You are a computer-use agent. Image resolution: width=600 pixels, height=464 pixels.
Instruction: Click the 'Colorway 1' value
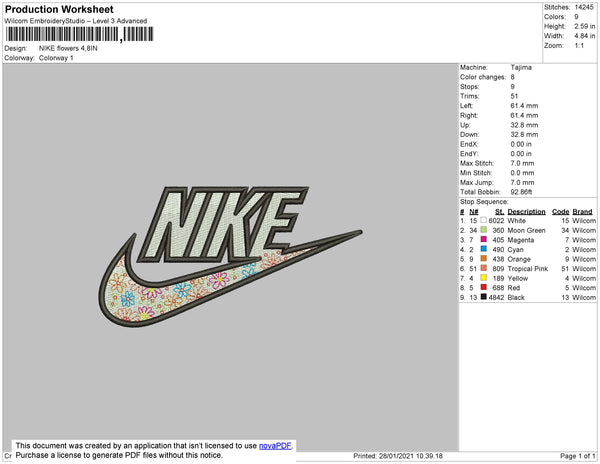56,58
